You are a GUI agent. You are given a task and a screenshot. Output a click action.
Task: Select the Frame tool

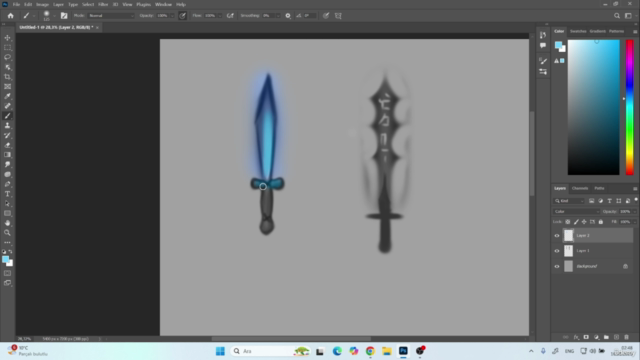click(x=7, y=87)
